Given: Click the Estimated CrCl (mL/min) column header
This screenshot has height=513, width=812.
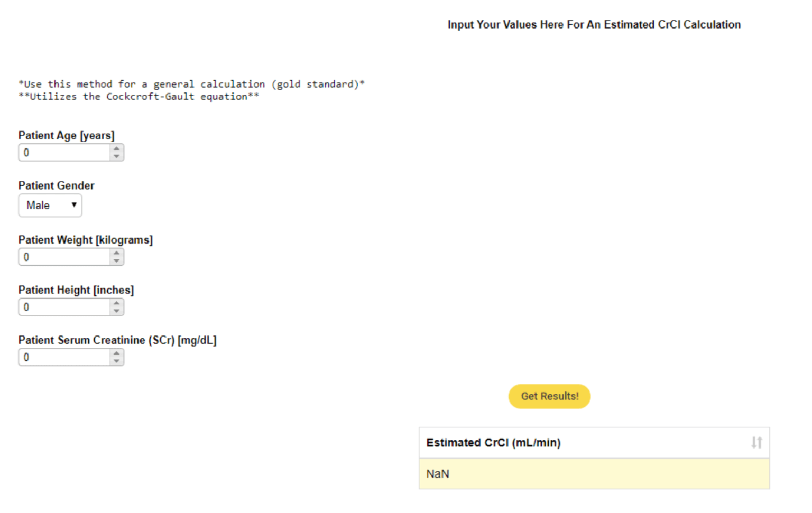Looking at the screenshot, I should [594, 443].
